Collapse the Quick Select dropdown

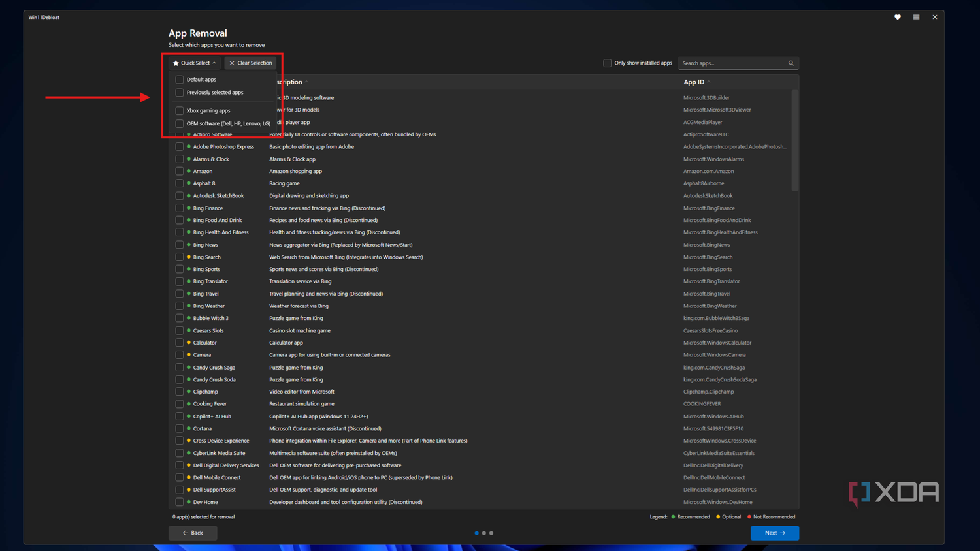point(194,63)
